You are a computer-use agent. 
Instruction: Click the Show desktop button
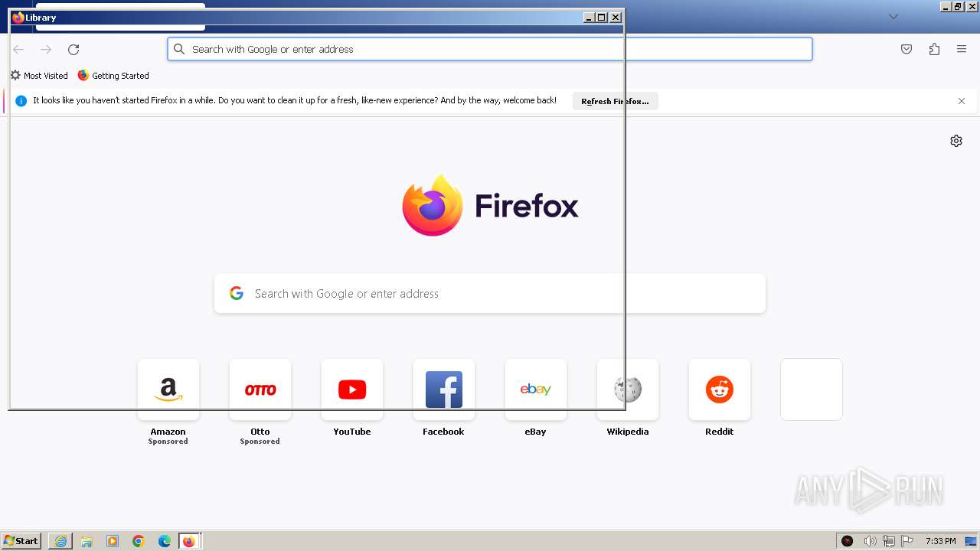tap(972, 541)
